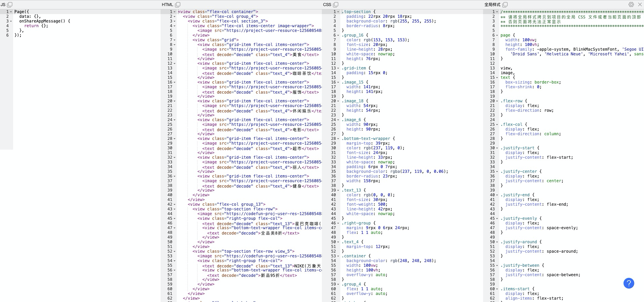Click 'border-radius: 8rpx;' in CSS
644x302 pixels.
click(x=371, y=26)
